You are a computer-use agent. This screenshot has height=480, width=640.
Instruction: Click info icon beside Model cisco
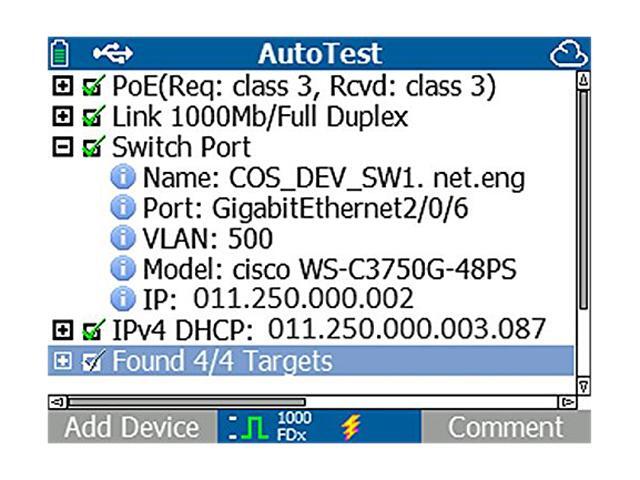tap(126, 269)
